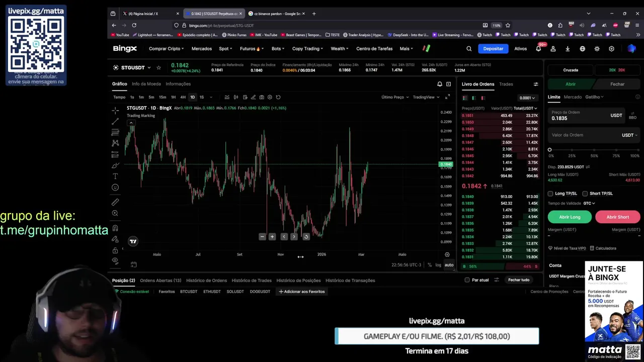Open the GTC validity dropdown
The height and width of the screenshot is (362, 644).
click(x=589, y=203)
